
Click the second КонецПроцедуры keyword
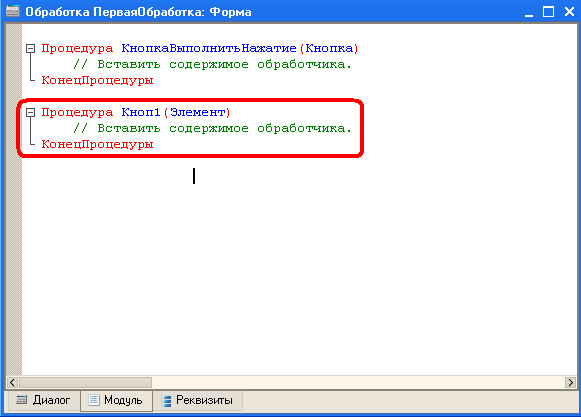point(97,144)
